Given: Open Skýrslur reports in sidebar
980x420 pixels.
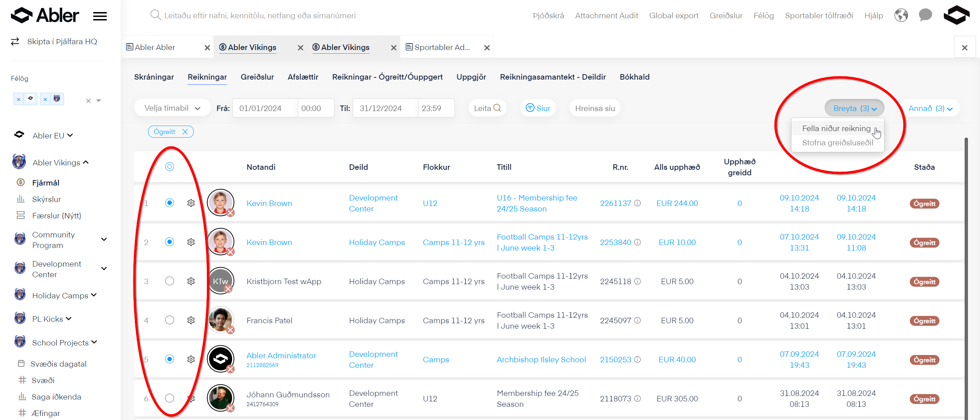Looking at the screenshot, I should coord(46,199).
